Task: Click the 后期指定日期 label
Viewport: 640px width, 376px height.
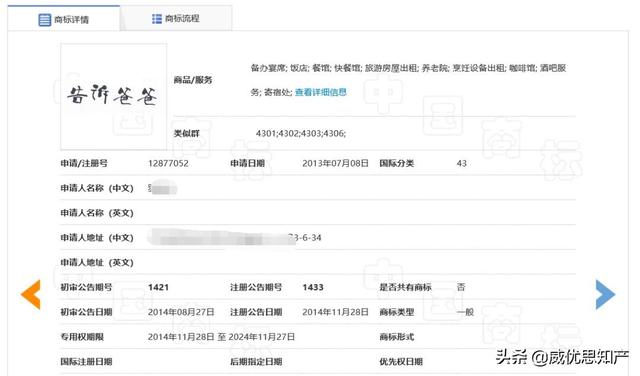Action: coord(256,362)
